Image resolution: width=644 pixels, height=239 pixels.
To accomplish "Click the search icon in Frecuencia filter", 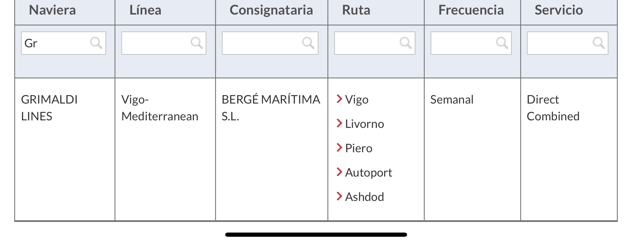I will click(x=502, y=43).
